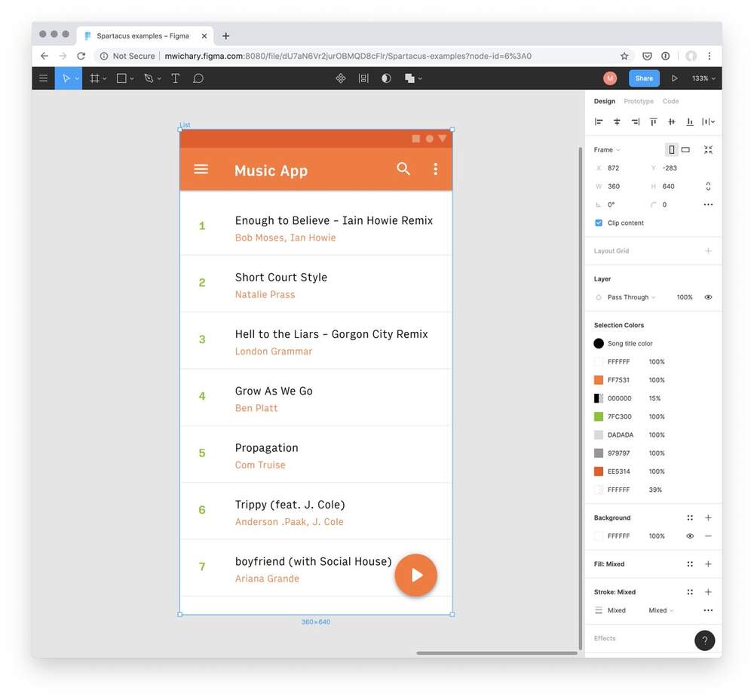Switch to the Prototype tab
The width and height of the screenshot is (754, 700).
click(639, 101)
